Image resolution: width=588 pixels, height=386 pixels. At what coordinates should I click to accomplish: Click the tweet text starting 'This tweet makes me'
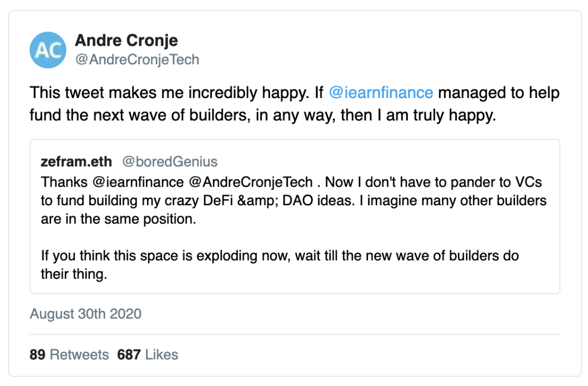(295, 104)
